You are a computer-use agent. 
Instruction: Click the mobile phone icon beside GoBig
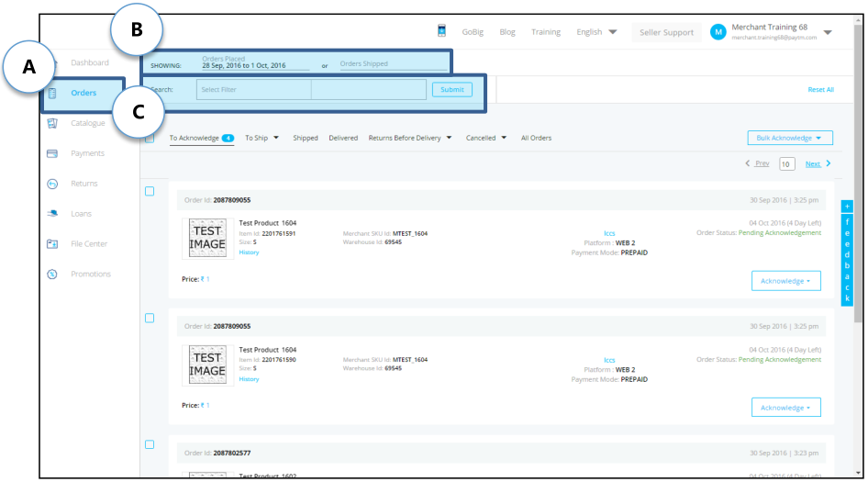[x=441, y=31]
